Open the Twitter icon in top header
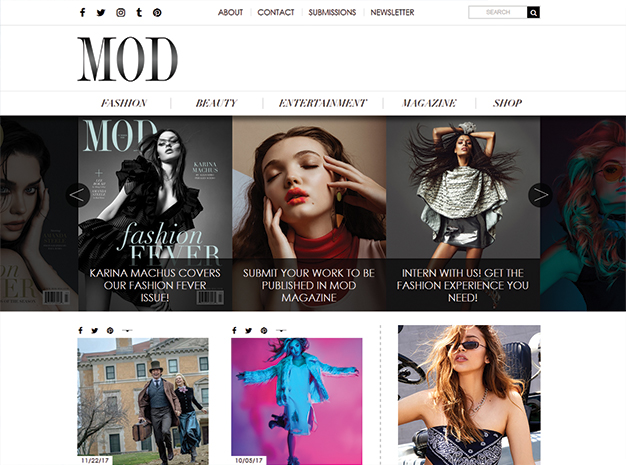Image resolution: width=626 pixels, height=465 pixels. (x=101, y=12)
